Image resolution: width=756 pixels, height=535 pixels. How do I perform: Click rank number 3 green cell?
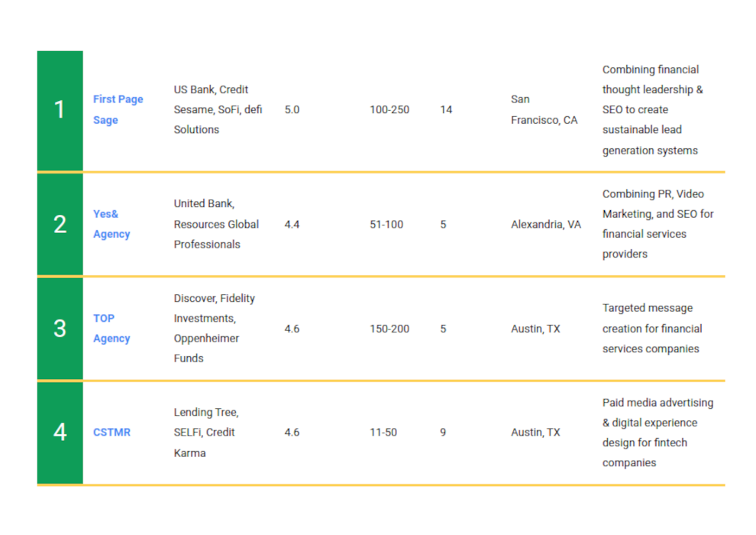pyautogui.click(x=60, y=329)
